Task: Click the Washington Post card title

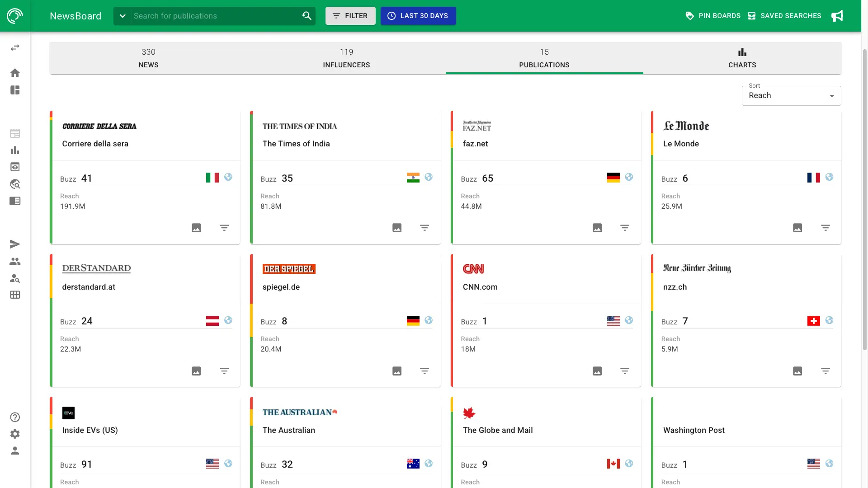Action: tap(693, 430)
